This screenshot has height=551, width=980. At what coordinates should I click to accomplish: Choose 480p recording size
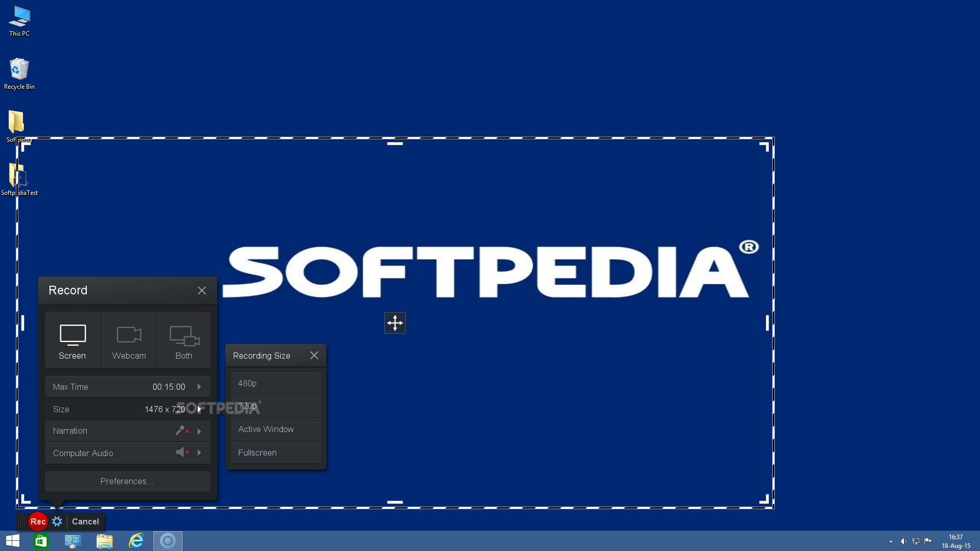[276, 383]
